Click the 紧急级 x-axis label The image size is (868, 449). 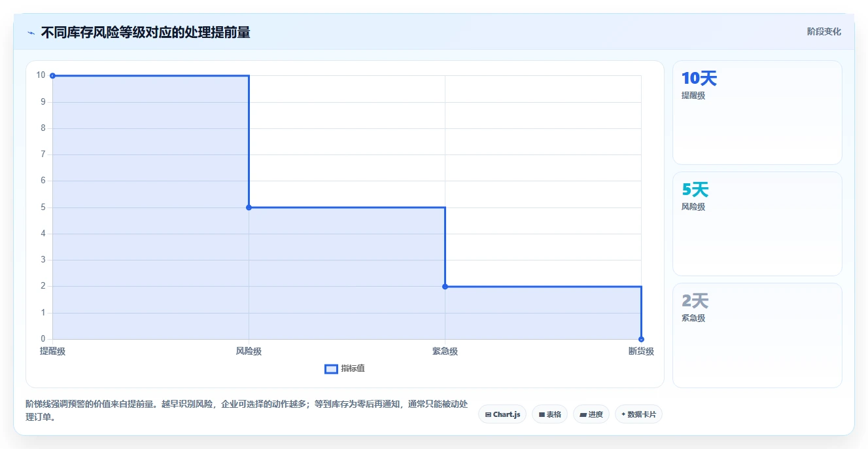pyautogui.click(x=445, y=351)
